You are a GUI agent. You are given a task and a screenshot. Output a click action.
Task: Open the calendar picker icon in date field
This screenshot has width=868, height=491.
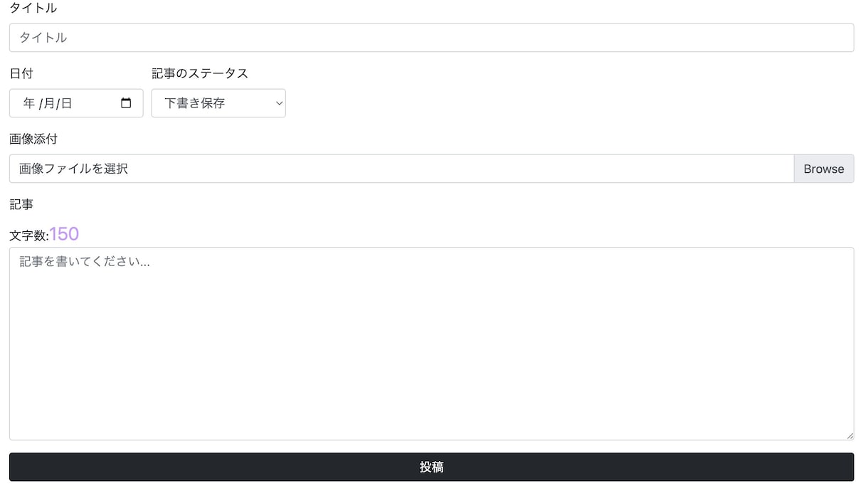pyautogui.click(x=126, y=103)
